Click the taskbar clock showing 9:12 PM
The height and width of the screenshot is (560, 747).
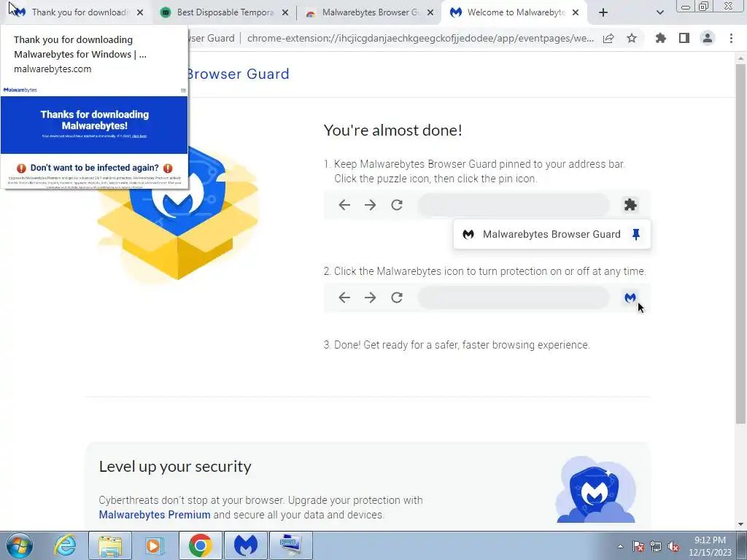(710, 546)
